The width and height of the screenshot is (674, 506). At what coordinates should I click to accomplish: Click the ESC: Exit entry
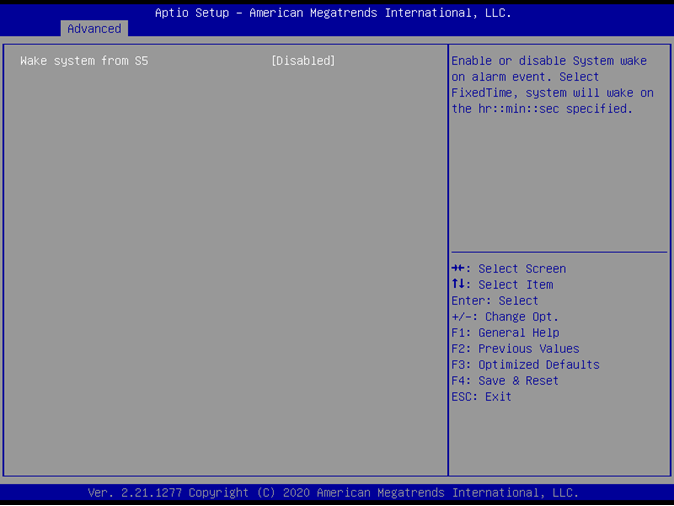click(x=481, y=397)
